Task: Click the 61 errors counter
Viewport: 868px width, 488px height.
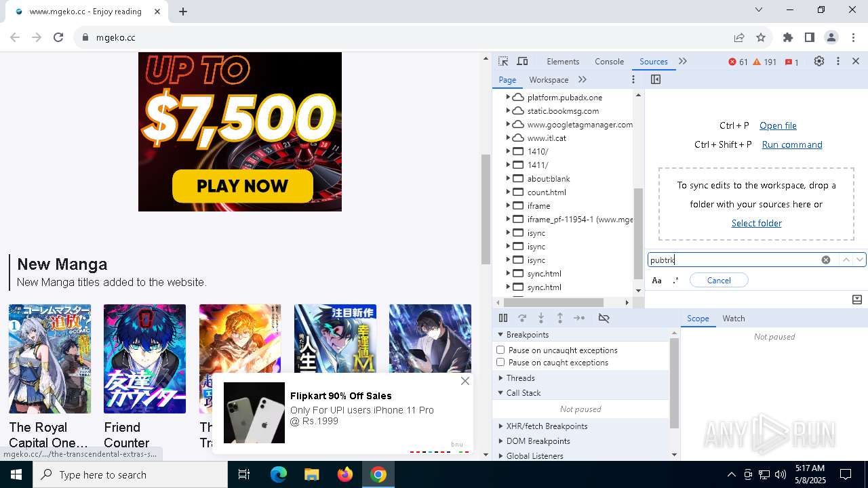Action: click(x=738, y=62)
